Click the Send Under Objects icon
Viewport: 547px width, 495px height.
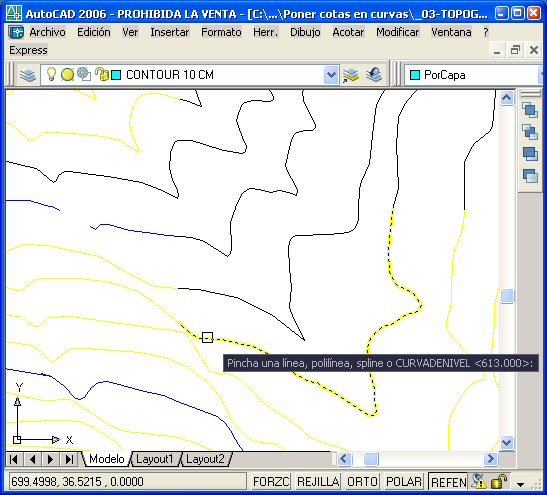pos(530,175)
